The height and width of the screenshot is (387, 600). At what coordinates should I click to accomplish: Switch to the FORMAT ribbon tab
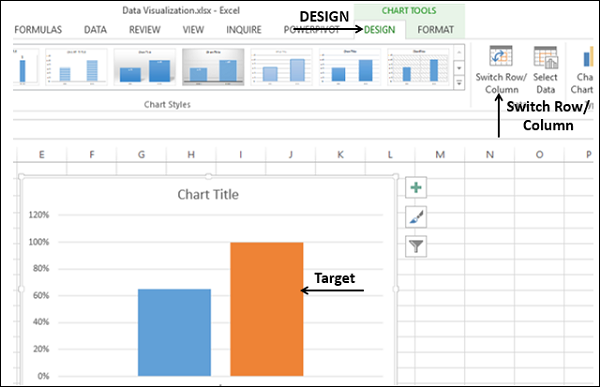pos(435,30)
